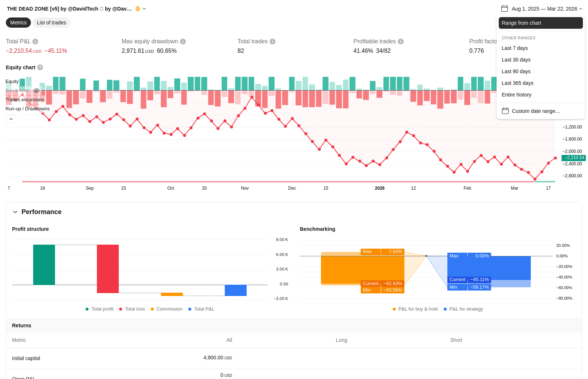
Task: Collapse the Performance section
Action: pos(15,212)
